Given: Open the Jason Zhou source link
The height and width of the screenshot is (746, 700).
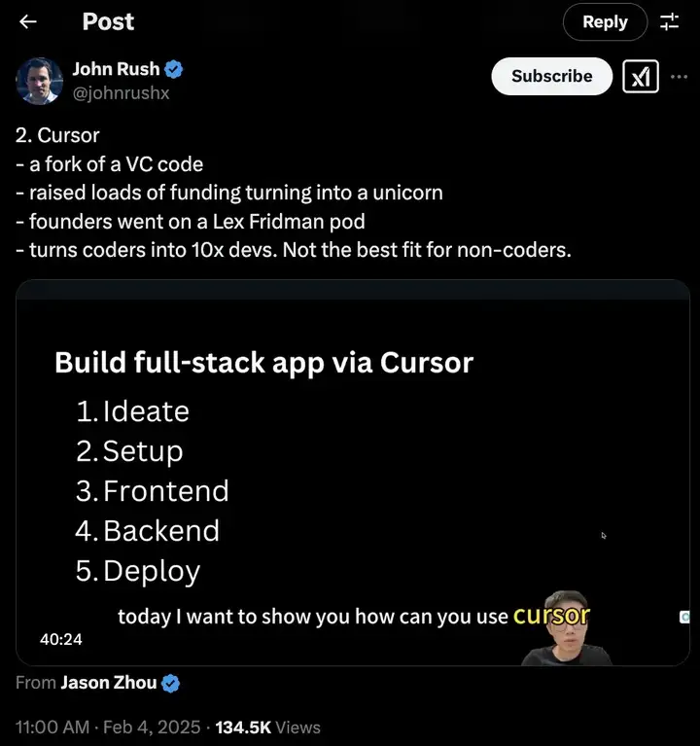Looking at the screenshot, I should [109, 683].
